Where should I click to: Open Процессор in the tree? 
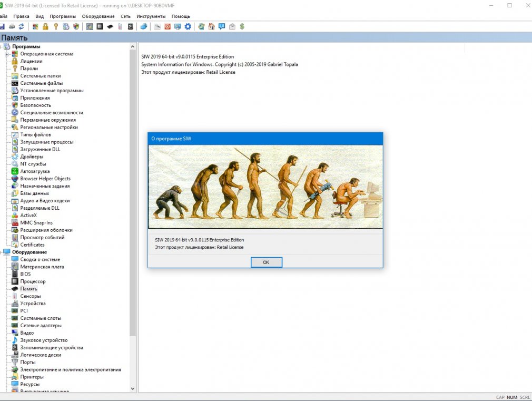tap(33, 281)
